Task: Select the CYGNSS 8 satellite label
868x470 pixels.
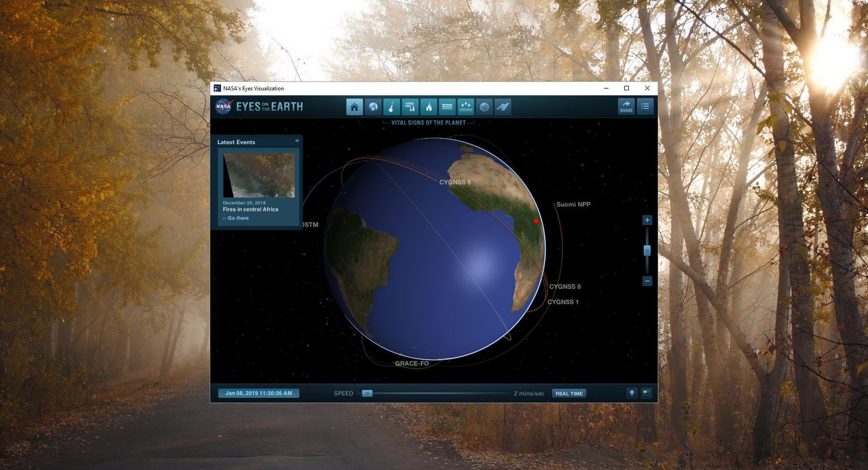Action: coord(565,286)
